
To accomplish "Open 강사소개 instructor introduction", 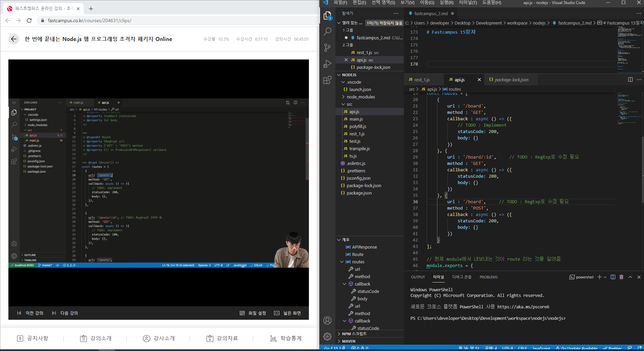I will [159, 338].
